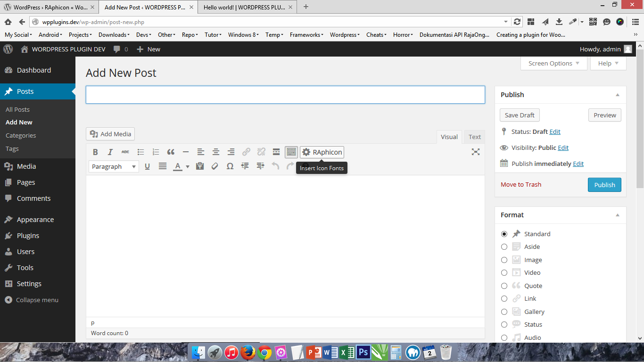Select the Gallery post format
644x362 pixels.
[504, 312]
